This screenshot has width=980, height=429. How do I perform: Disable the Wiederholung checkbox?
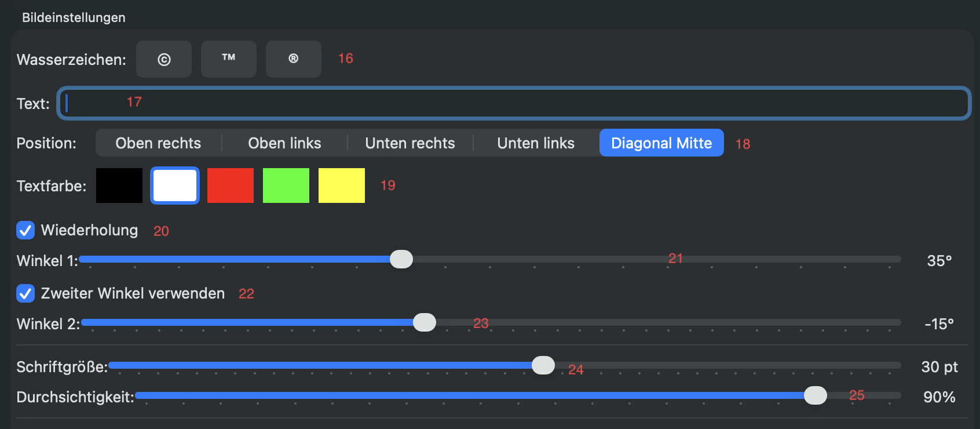tap(25, 230)
